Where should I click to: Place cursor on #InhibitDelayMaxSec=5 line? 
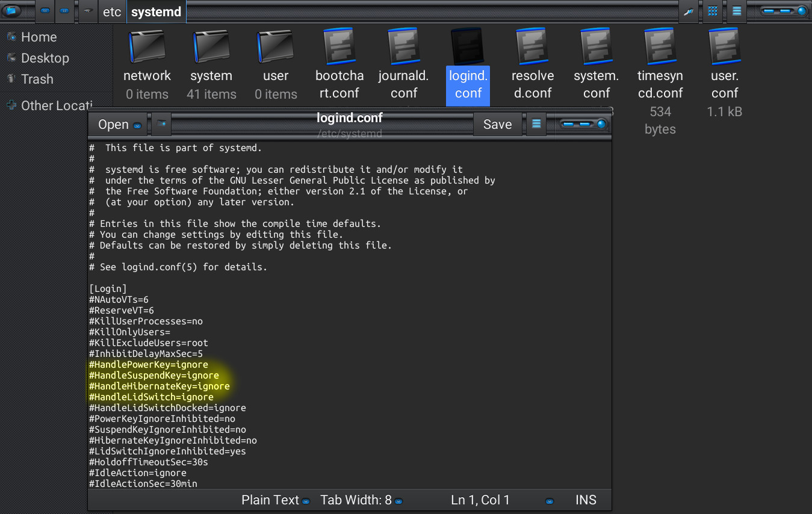(146, 354)
